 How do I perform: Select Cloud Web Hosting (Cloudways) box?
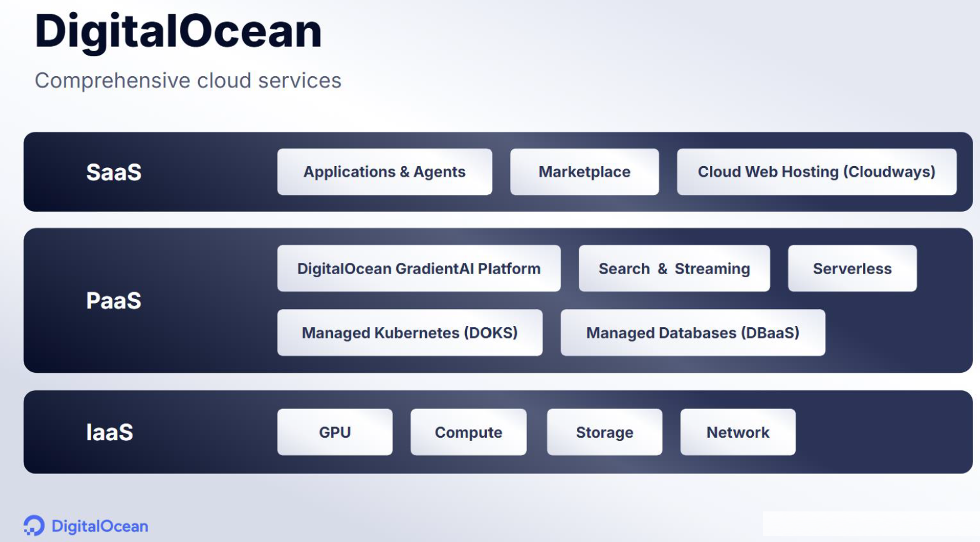tap(816, 172)
